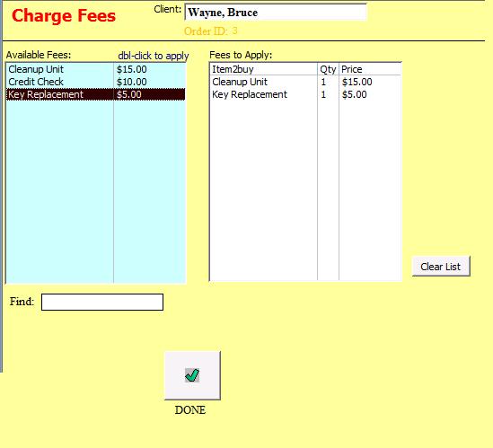Click quantity 1 of Cleanup Unit row
The image size is (493, 448).
click(x=323, y=82)
